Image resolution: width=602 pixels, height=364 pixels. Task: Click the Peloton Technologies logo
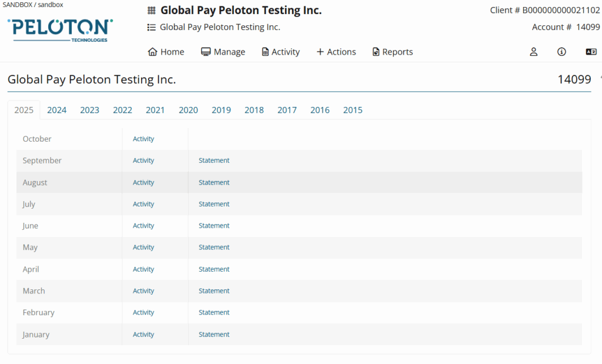(x=60, y=29)
